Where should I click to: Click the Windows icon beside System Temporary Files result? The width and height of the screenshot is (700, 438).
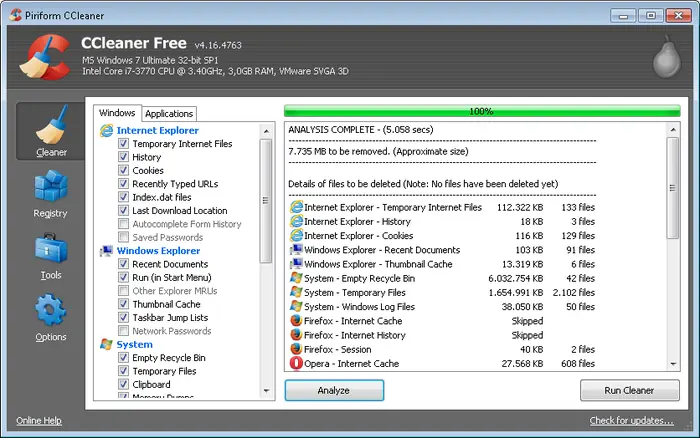pyautogui.click(x=296, y=292)
